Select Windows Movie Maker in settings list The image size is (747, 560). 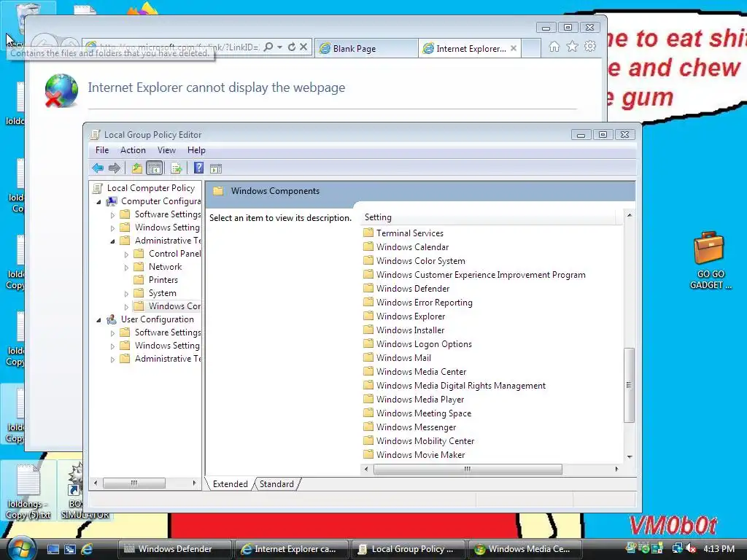coord(420,455)
